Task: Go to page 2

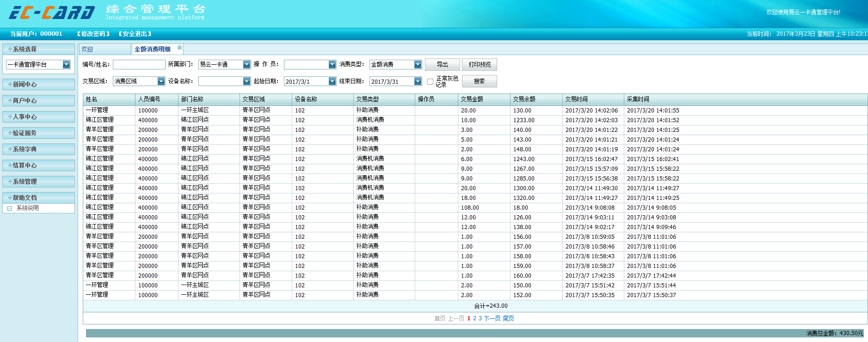Action: (474, 318)
